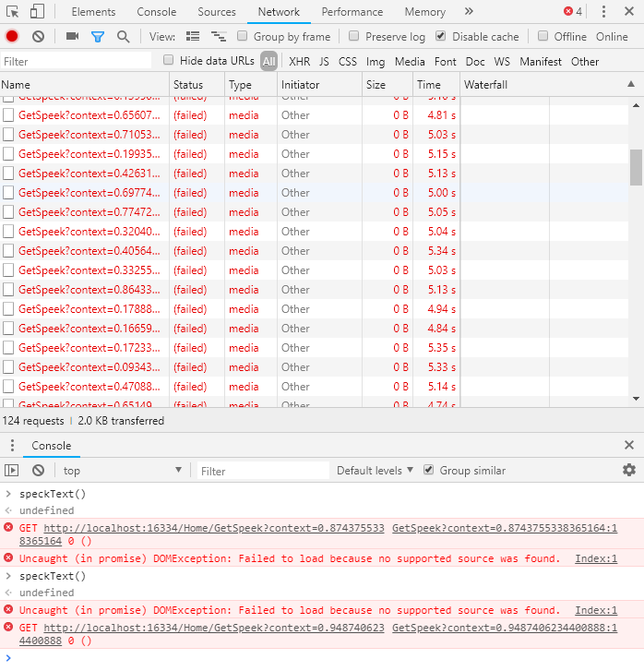The image size is (644, 671).
Task: Click network list scroll up arrow
Action: pos(636,105)
